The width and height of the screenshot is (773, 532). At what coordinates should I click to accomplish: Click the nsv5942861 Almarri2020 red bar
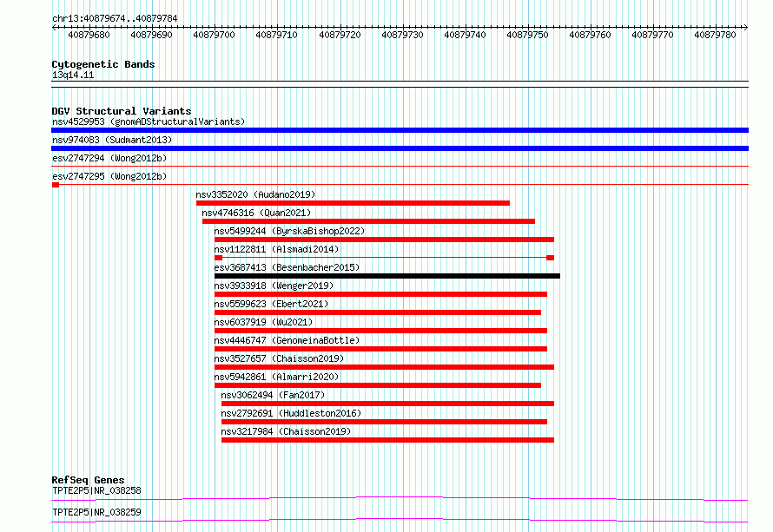378,385
